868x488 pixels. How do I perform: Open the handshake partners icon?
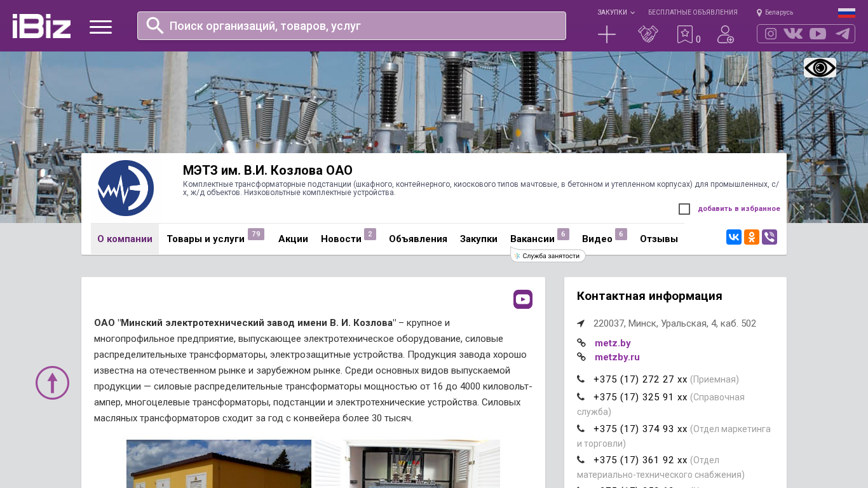pyautogui.click(x=648, y=34)
